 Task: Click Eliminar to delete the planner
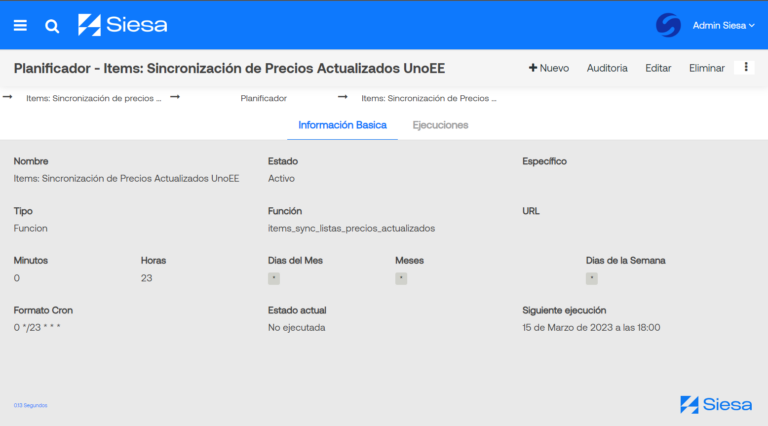click(x=707, y=68)
